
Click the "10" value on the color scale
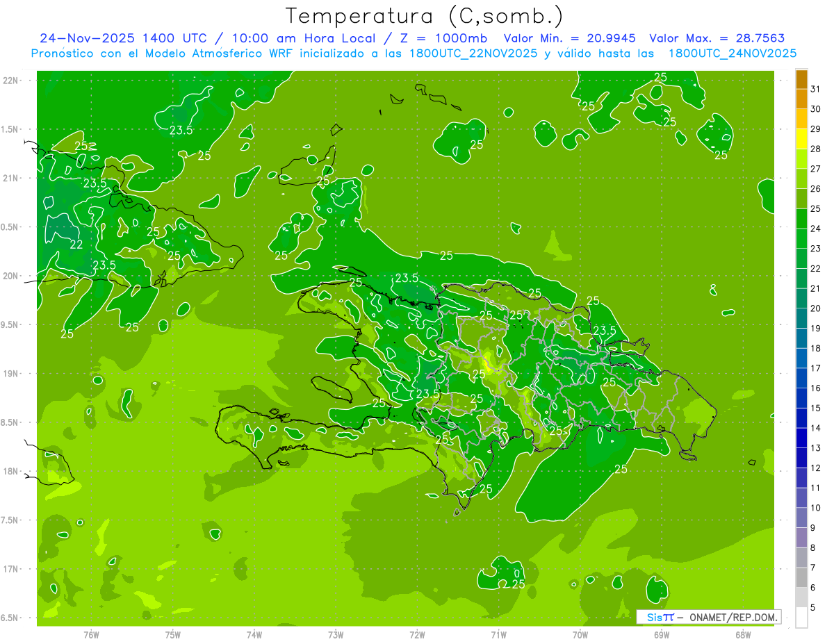pyautogui.click(x=816, y=508)
